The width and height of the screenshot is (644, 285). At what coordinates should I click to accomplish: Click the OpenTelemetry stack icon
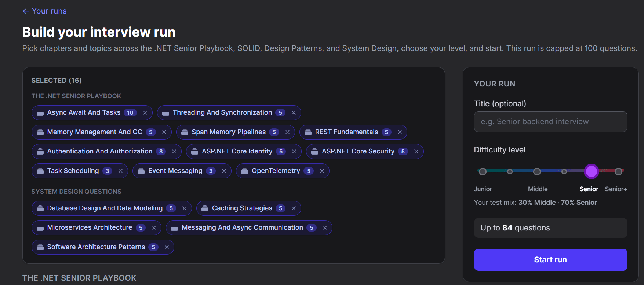click(x=245, y=171)
